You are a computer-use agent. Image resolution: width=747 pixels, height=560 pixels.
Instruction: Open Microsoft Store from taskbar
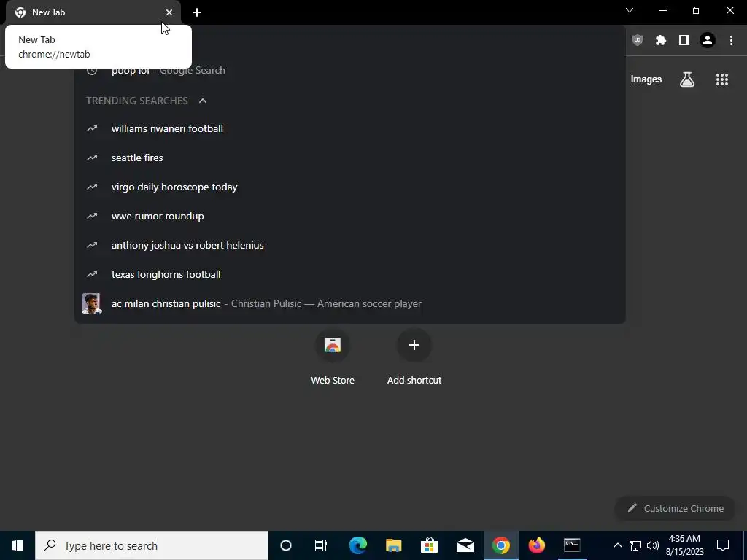point(429,545)
